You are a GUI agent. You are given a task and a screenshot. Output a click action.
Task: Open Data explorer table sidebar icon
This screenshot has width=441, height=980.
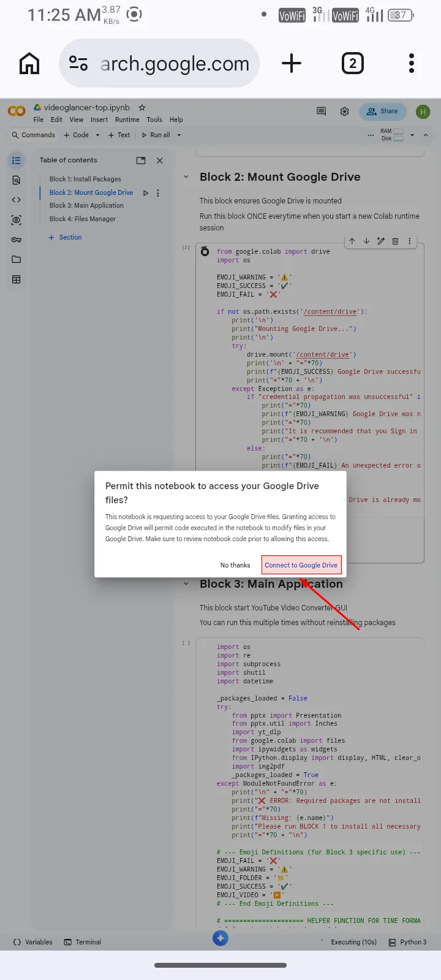click(17, 279)
